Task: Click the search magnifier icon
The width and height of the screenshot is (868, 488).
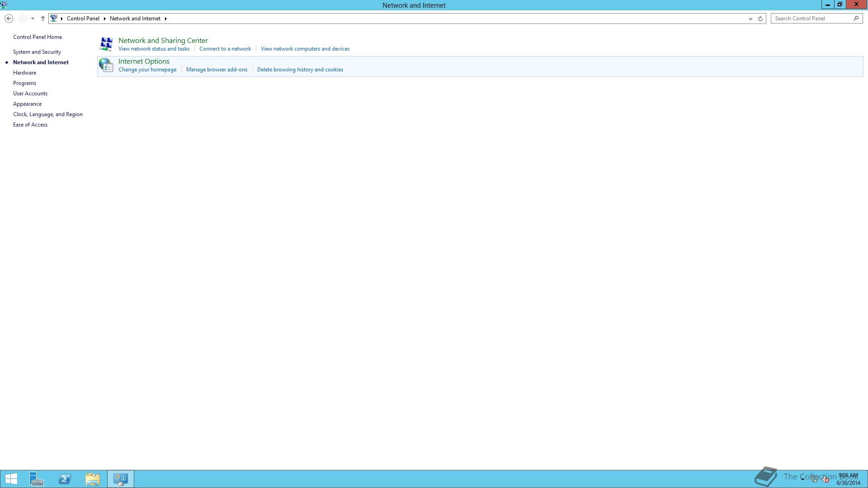Action: (856, 19)
